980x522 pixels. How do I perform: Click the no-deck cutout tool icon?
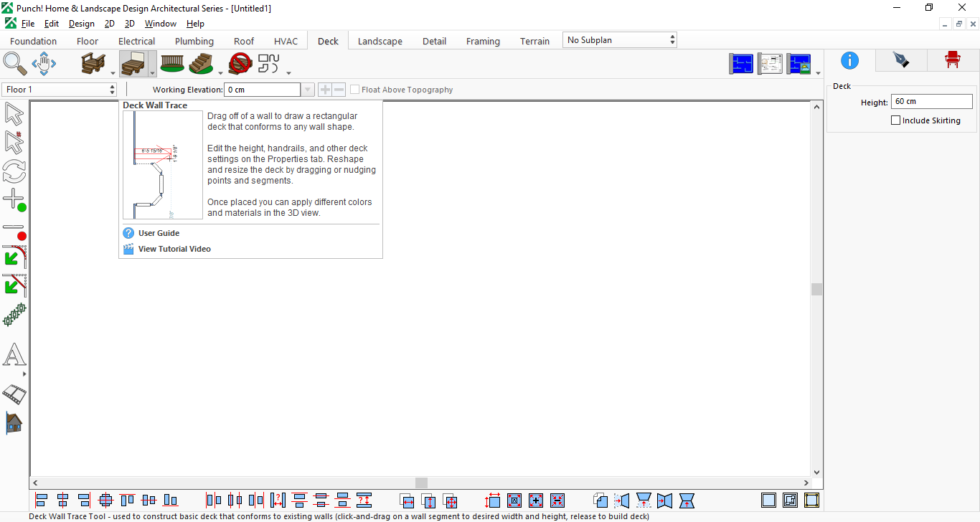(240, 64)
